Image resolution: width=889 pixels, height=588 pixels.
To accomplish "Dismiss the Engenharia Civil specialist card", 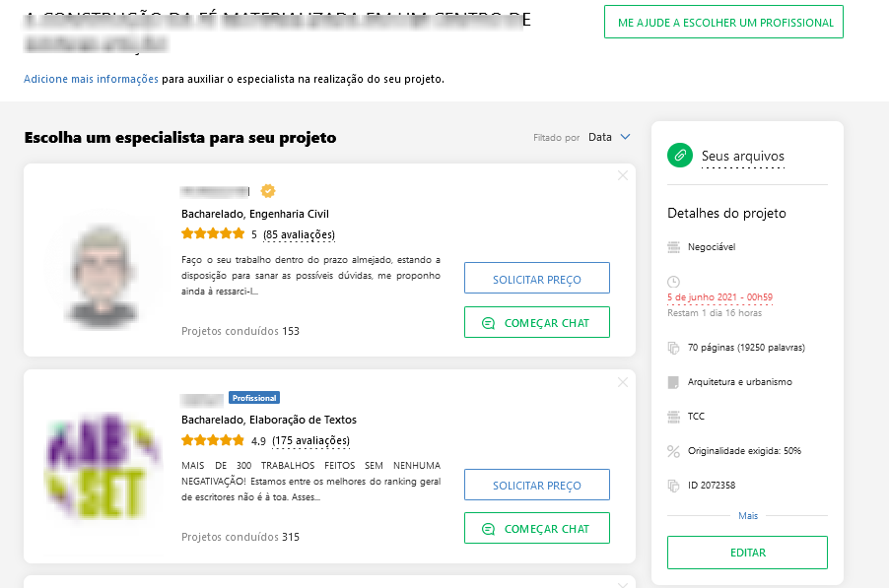I will tap(623, 175).
